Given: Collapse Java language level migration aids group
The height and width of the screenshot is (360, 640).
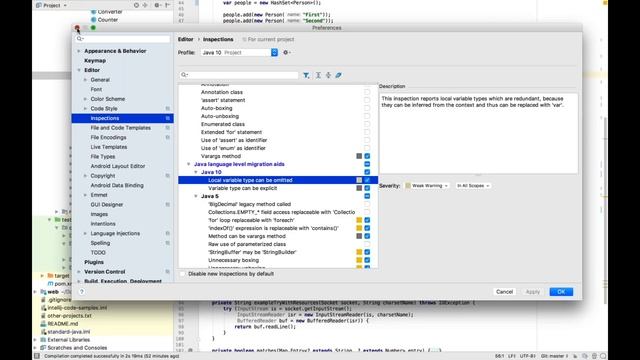Looking at the screenshot, I should click(x=189, y=164).
